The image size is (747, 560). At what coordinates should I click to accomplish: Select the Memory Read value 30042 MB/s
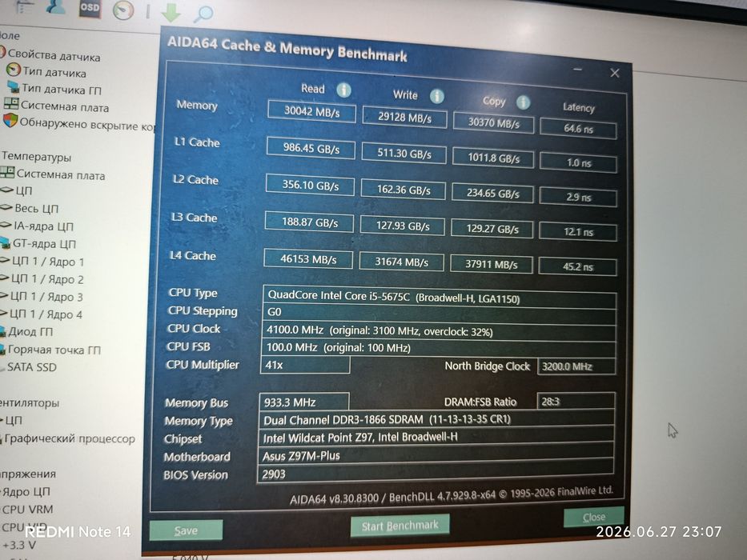(311, 111)
